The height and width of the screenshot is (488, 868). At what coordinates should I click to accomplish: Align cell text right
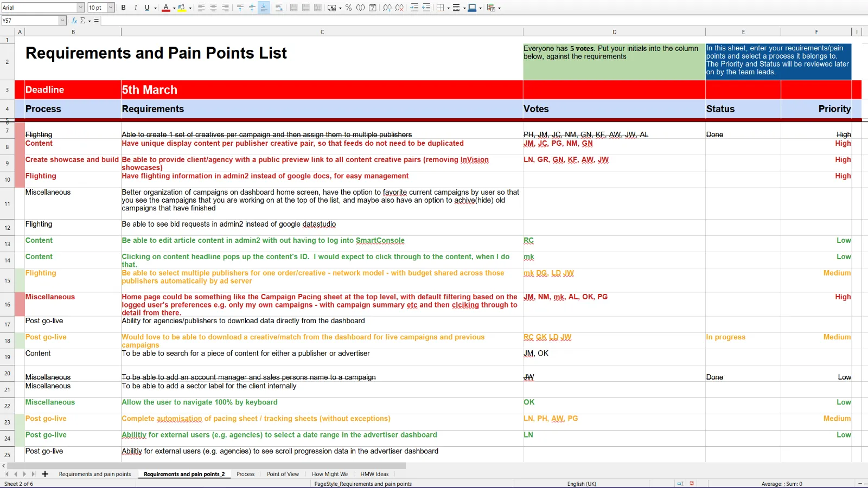[x=225, y=8]
